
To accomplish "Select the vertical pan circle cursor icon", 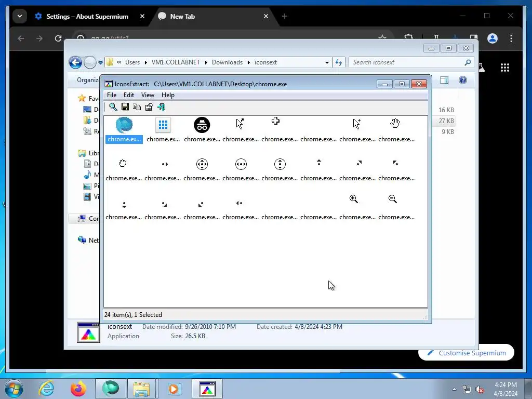I will point(280,164).
